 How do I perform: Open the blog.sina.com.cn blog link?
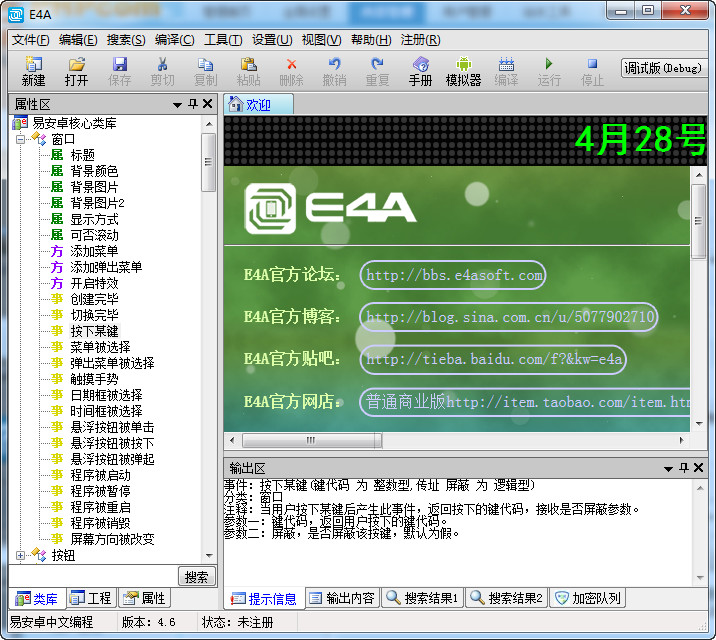(509, 316)
